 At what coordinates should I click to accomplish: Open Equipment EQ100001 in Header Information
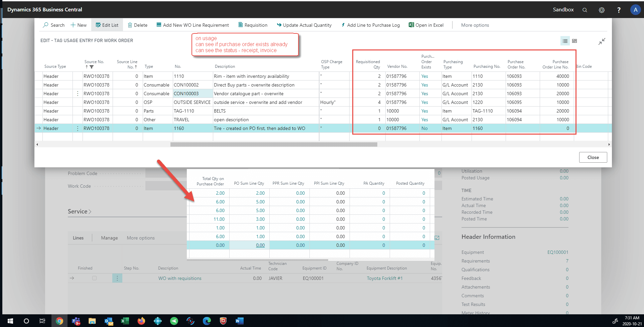(558, 252)
